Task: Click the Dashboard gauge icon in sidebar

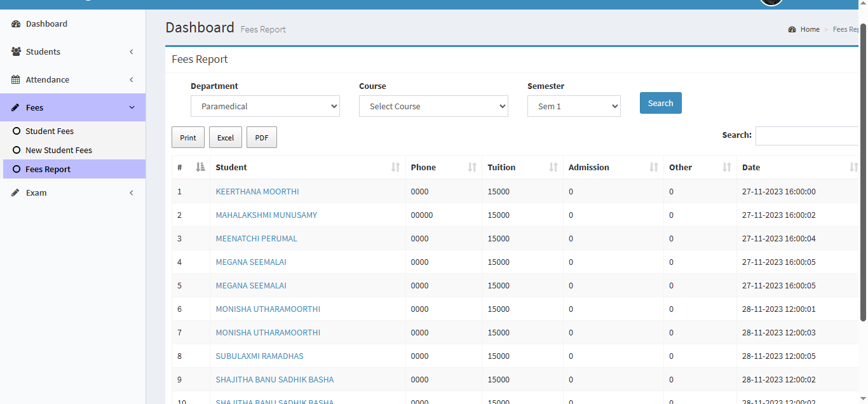Action: [16, 24]
